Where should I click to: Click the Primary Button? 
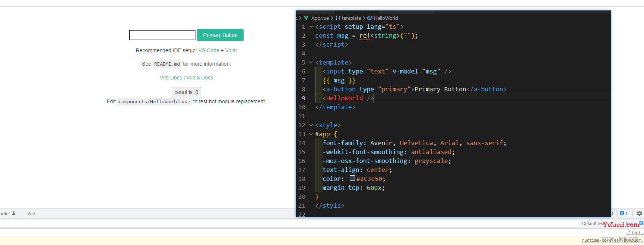tap(220, 35)
